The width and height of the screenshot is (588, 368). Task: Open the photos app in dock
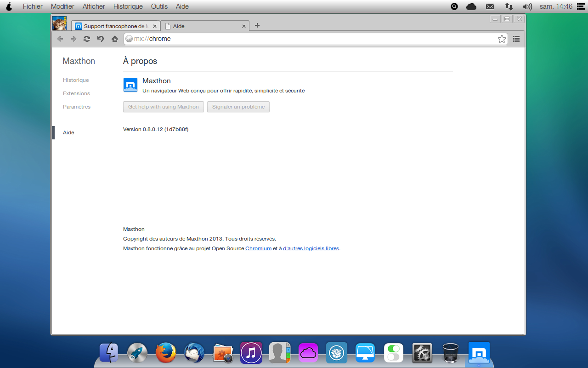coord(223,353)
